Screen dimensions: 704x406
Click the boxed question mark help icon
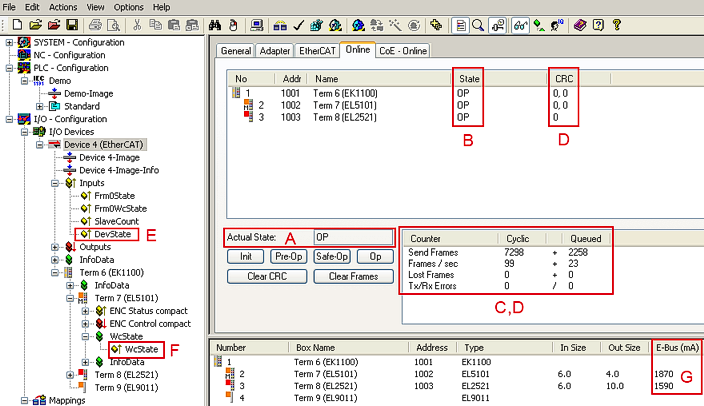coord(598,25)
